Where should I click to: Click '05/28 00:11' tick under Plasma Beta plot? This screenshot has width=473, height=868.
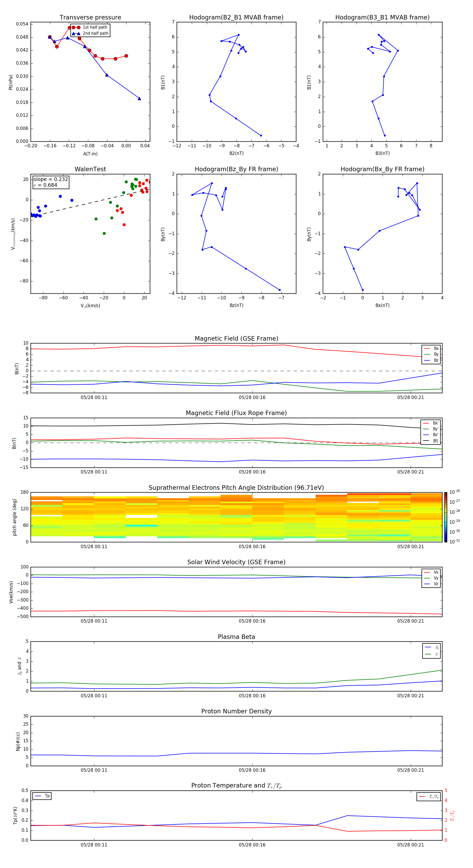pyautogui.click(x=94, y=696)
